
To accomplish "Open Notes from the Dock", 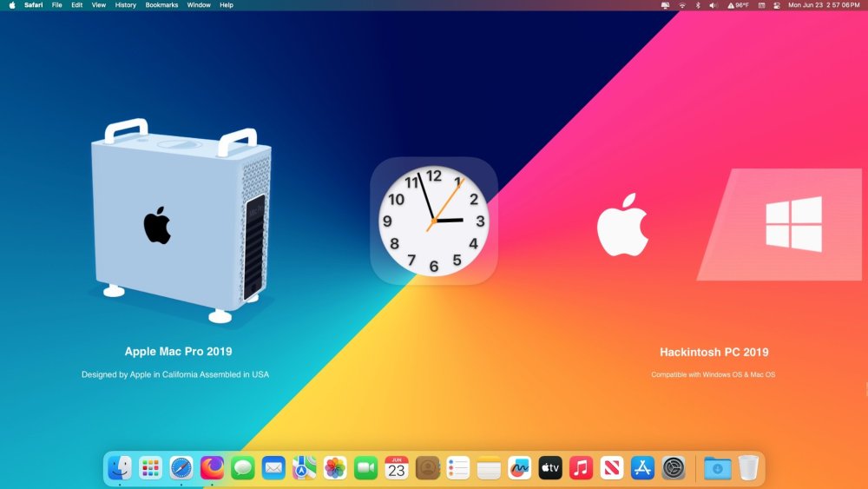I will (x=489, y=468).
